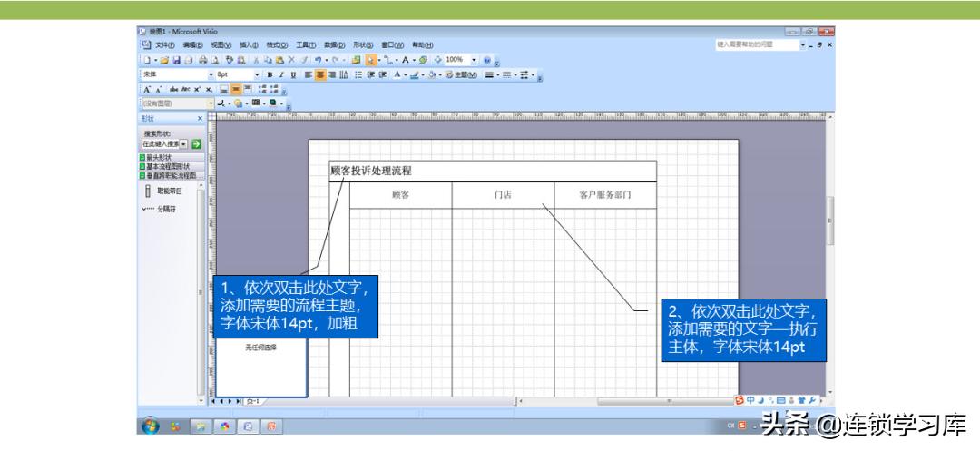Undo the last action
The image size is (980, 451).
coord(318,60)
